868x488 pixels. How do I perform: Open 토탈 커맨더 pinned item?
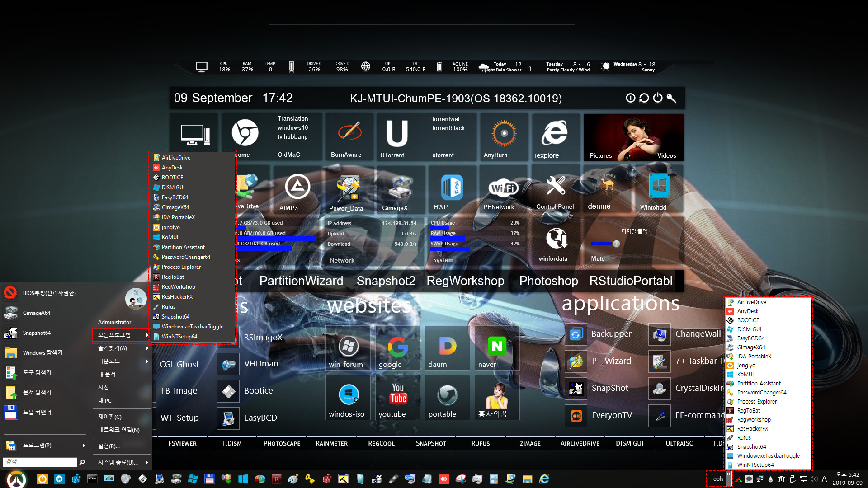pos(45,413)
